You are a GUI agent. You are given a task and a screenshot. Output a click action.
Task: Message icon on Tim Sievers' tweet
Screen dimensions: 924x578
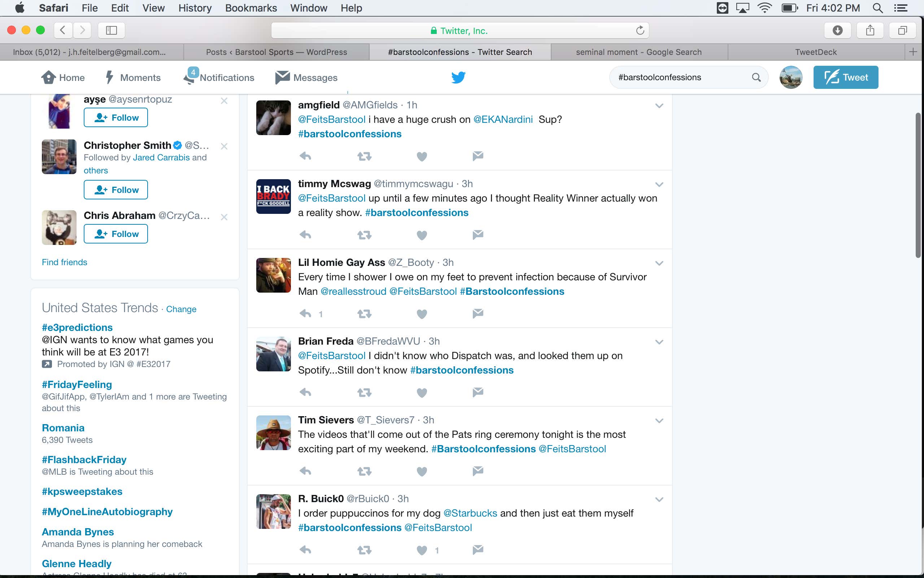pyautogui.click(x=478, y=471)
